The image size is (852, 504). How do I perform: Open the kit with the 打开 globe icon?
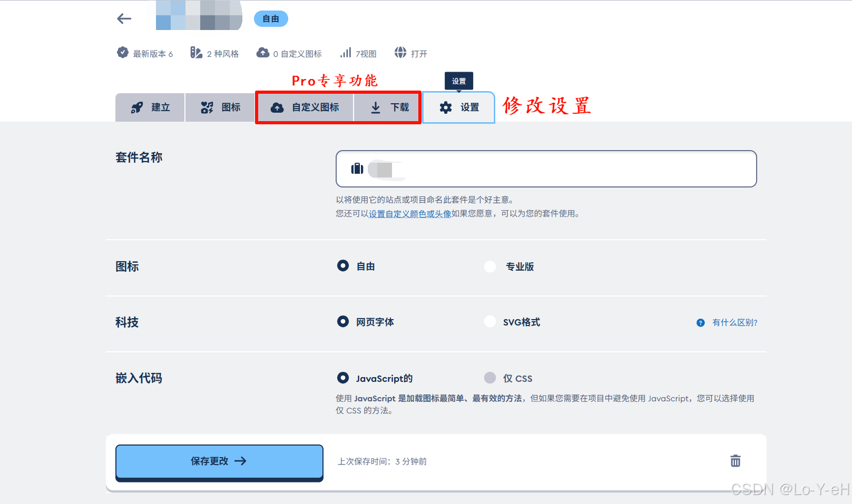point(401,53)
